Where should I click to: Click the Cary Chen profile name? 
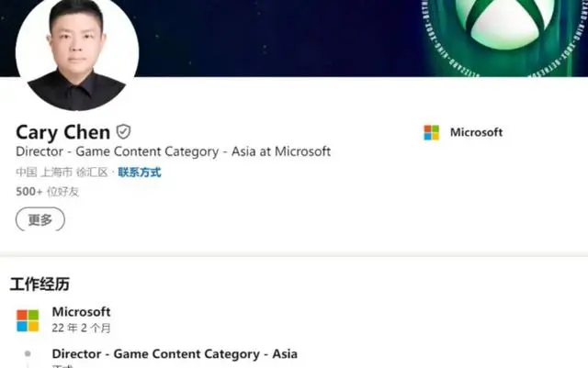click(63, 132)
